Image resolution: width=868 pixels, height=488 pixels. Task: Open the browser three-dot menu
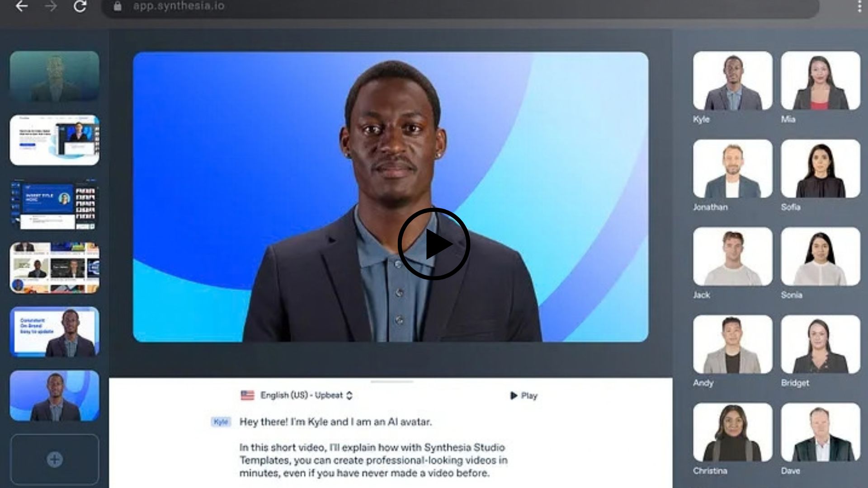coord(859,6)
